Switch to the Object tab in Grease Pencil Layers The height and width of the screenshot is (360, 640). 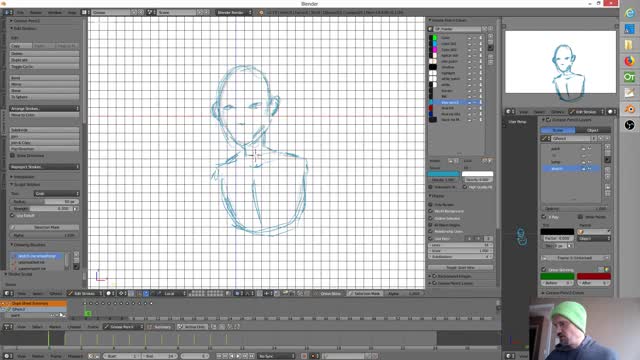pos(593,130)
